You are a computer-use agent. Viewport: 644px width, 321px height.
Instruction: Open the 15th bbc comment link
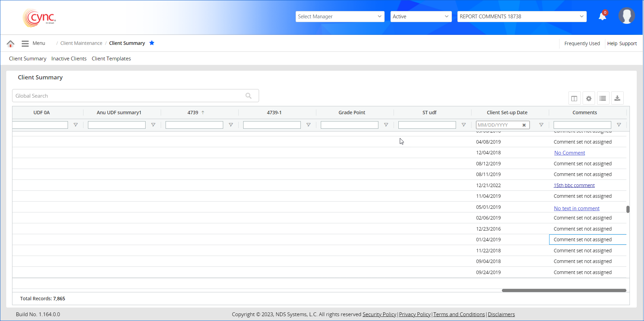pos(574,185)
